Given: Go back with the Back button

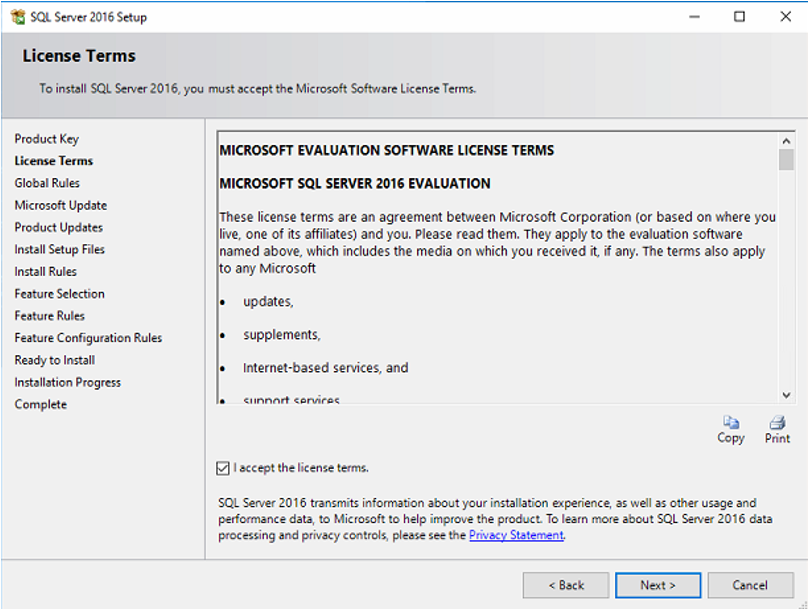Looking at the screenshot, I should (x=566, y=585).
